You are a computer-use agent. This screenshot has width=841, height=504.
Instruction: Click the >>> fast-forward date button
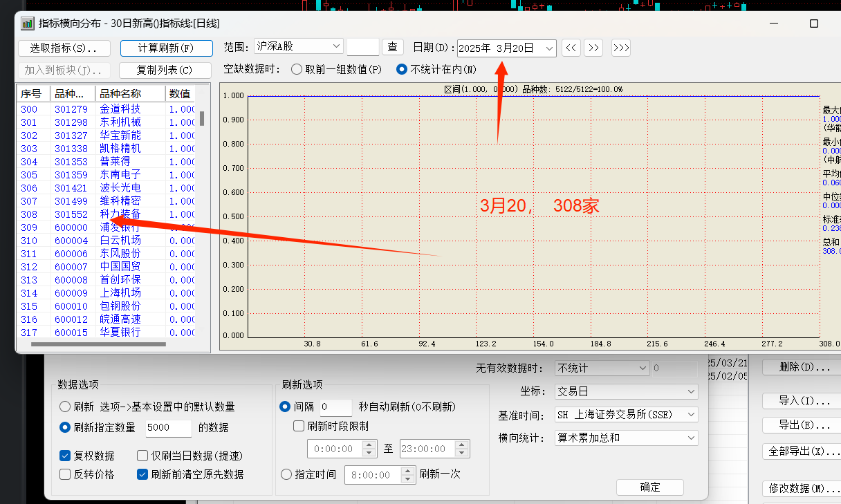pos(621,48)
